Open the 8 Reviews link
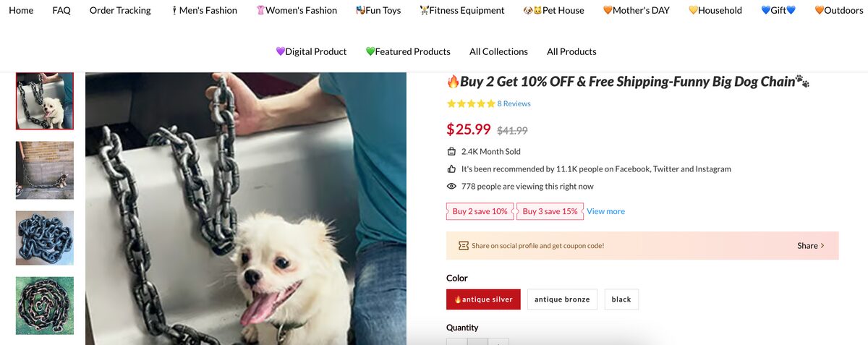The width and height of the screenshot is (868, 345). (x=514, y=103)
